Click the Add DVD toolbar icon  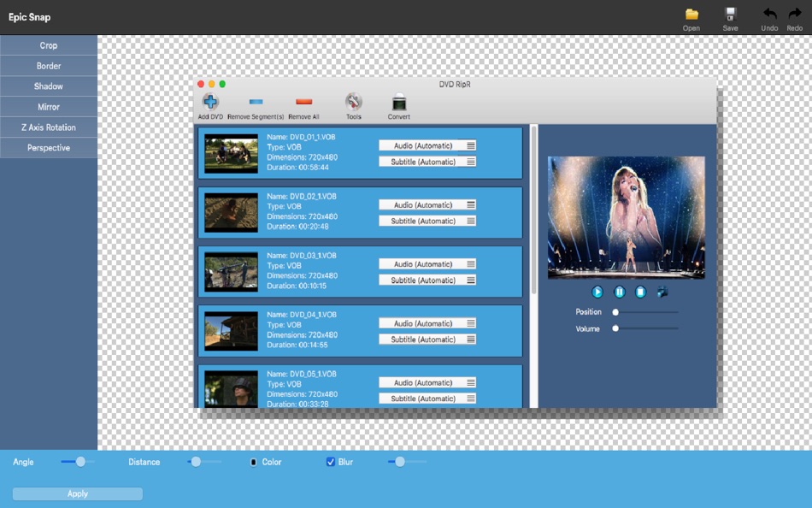pyautogui.click(x=209, y=103)
